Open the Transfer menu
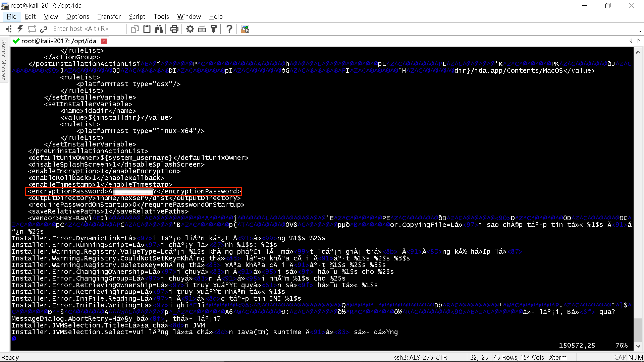This screenshot has width=644, height=362. (109, 16)
